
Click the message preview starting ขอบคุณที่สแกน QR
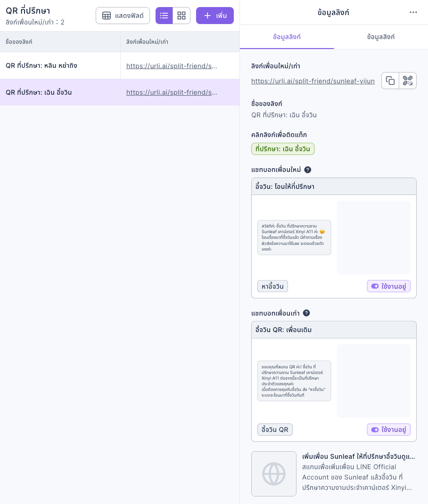pyautogui.click(x=294, y=381)
